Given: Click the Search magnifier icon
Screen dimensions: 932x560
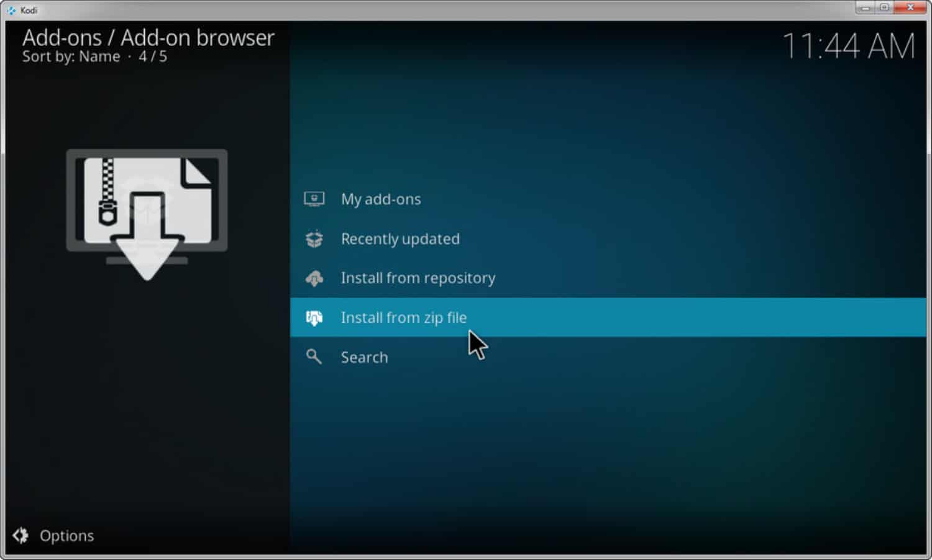Looking at the screenshot, I should (x=314, y=356).
